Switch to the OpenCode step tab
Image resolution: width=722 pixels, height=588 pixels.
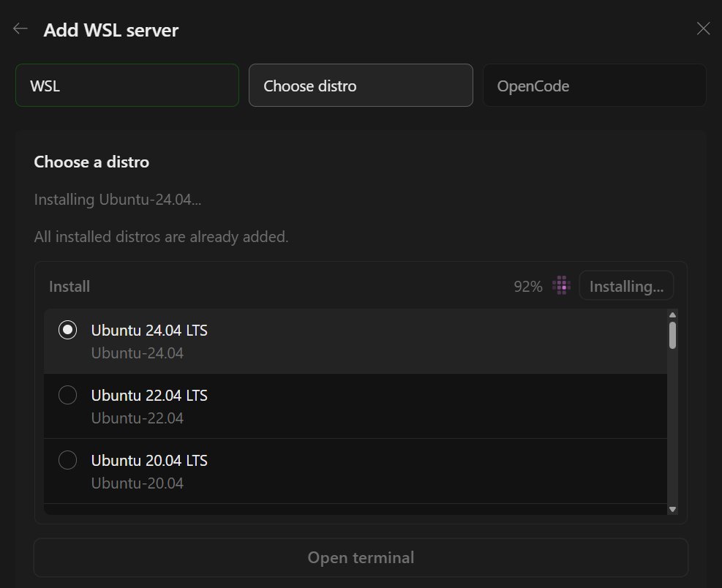click(594, 85)
